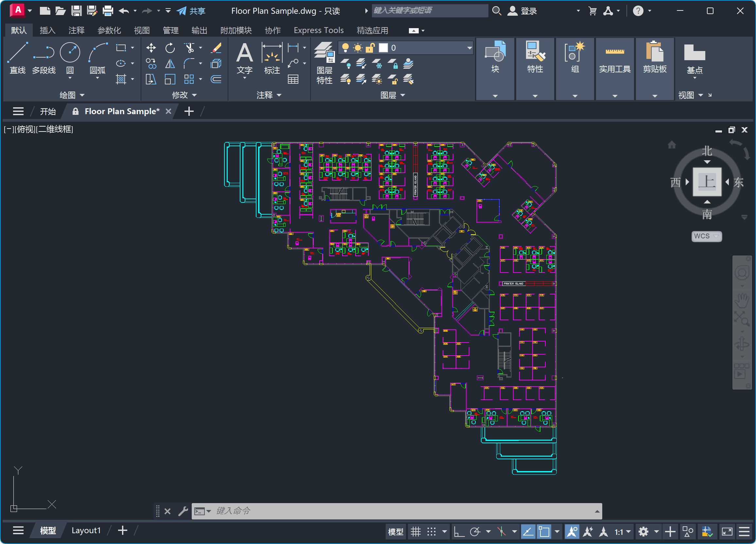Click the Open folder icon
Viewport: 756px width, 544px height.
(x=60, y=11)
